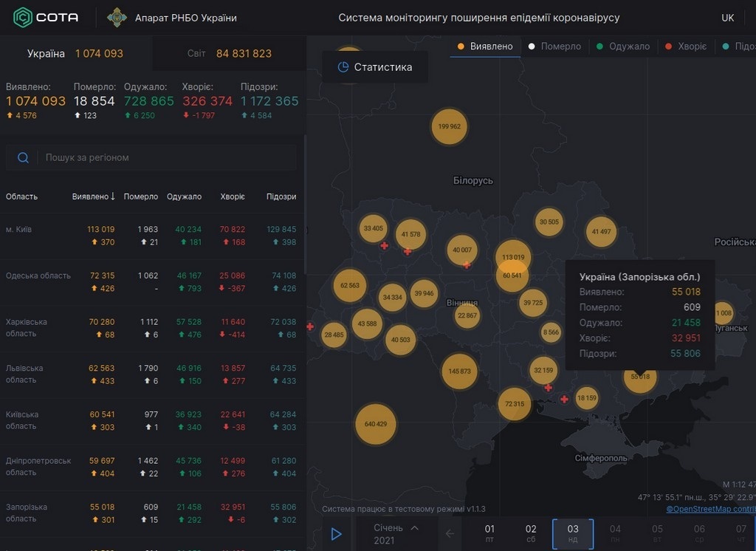The height and width of the screenshot is (551, 756).
Task: Click the region table scrollbar
Action: coord(305,205)
